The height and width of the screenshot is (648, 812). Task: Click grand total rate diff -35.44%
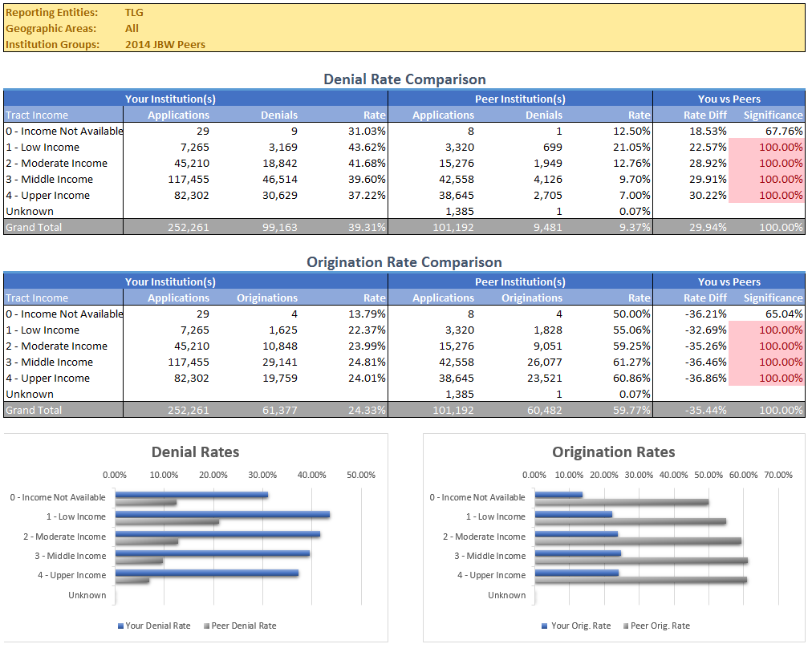[x=706, y=410]
